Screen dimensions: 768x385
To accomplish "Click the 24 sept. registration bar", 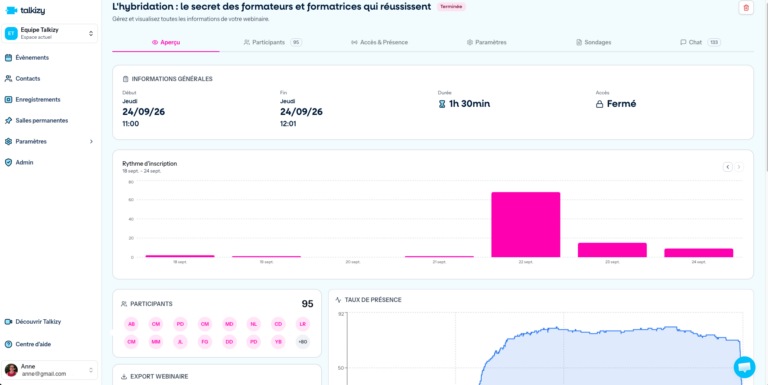I will 699,253.
